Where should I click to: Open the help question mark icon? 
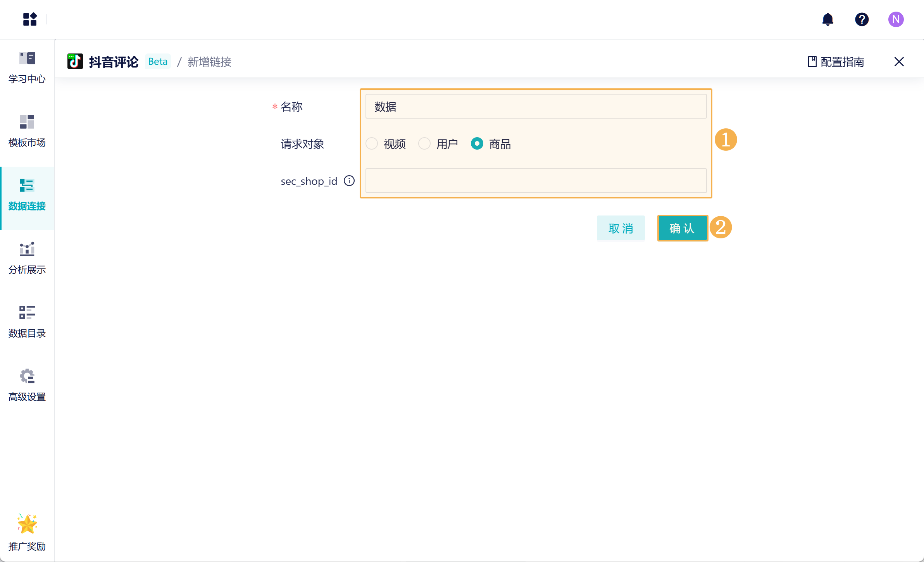pos(862,19)
